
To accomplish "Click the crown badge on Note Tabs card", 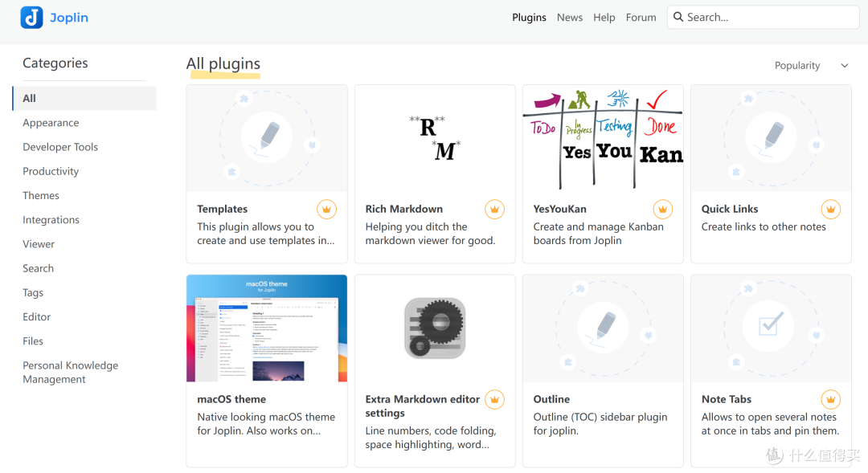I will (x=830, y=399).
